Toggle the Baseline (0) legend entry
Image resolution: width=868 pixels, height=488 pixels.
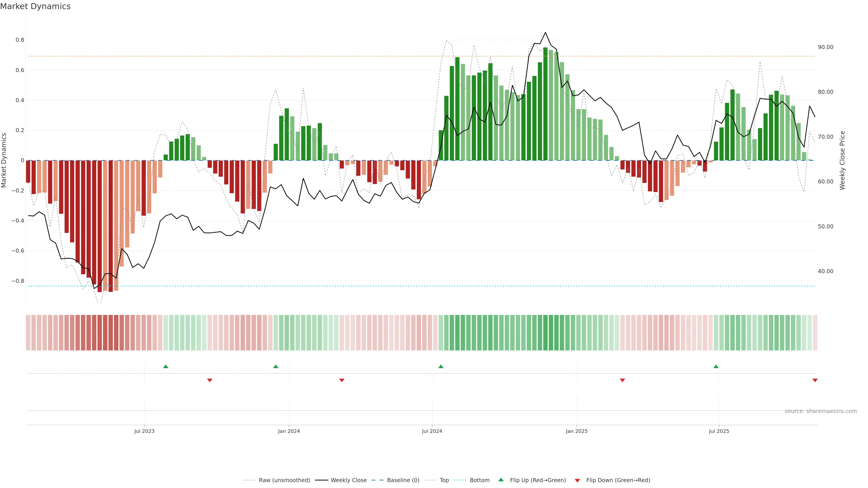[x=403, y=480]
